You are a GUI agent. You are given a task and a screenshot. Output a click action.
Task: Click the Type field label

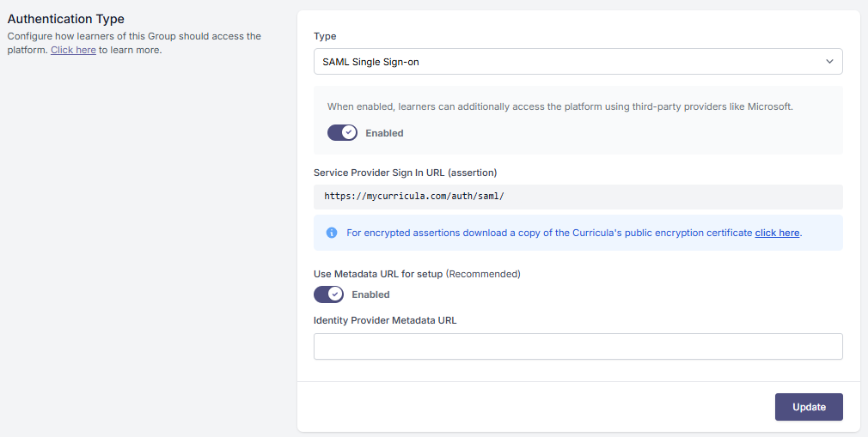point(325,37)
